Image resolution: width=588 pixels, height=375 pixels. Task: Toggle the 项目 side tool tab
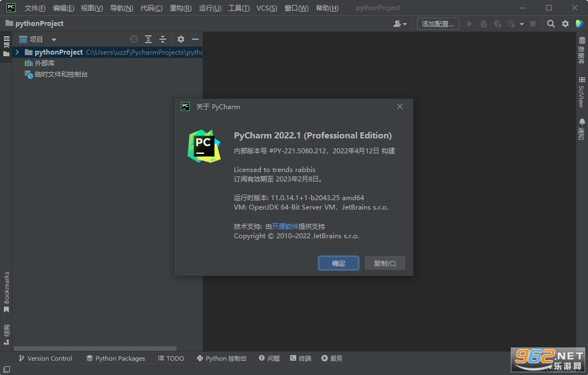point(7,46)
